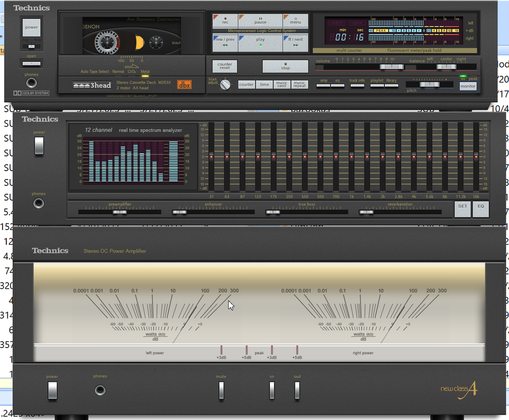
Task: Click the counter reset button
Action: coord(225,66)
